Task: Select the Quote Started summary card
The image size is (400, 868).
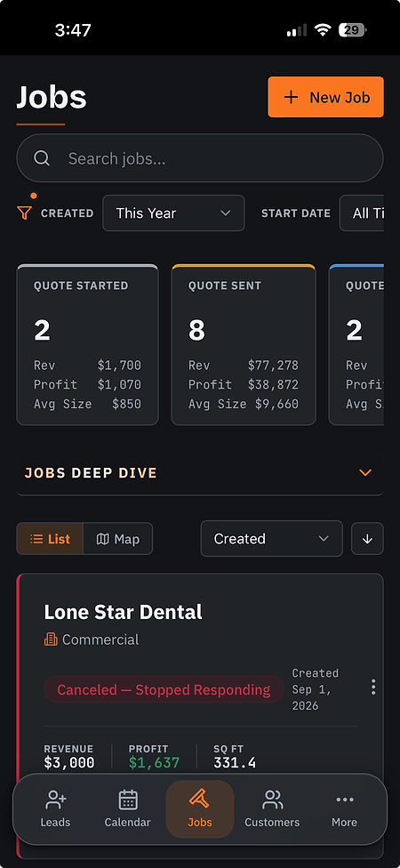Action: [x=87, y=344]
